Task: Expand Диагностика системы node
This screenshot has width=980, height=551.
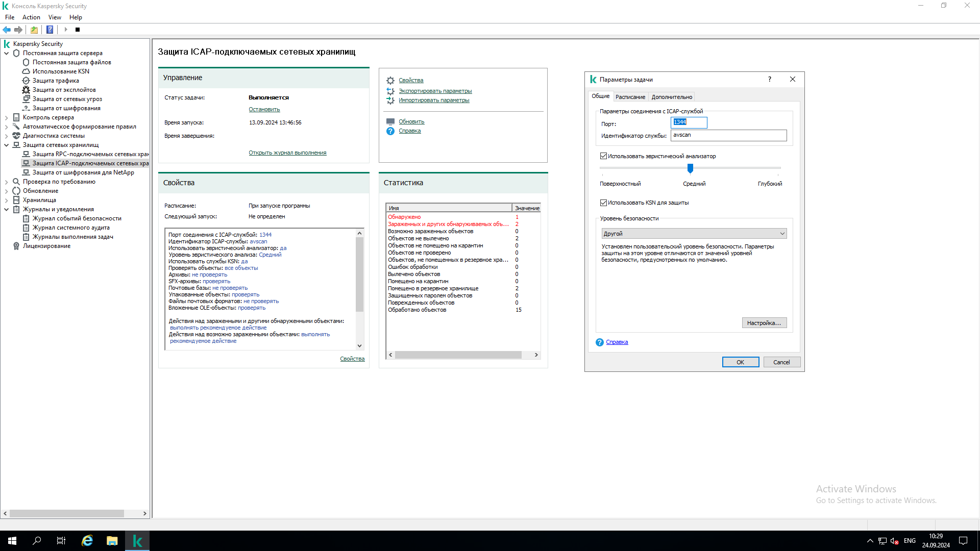Action: [x=7, y=136]
